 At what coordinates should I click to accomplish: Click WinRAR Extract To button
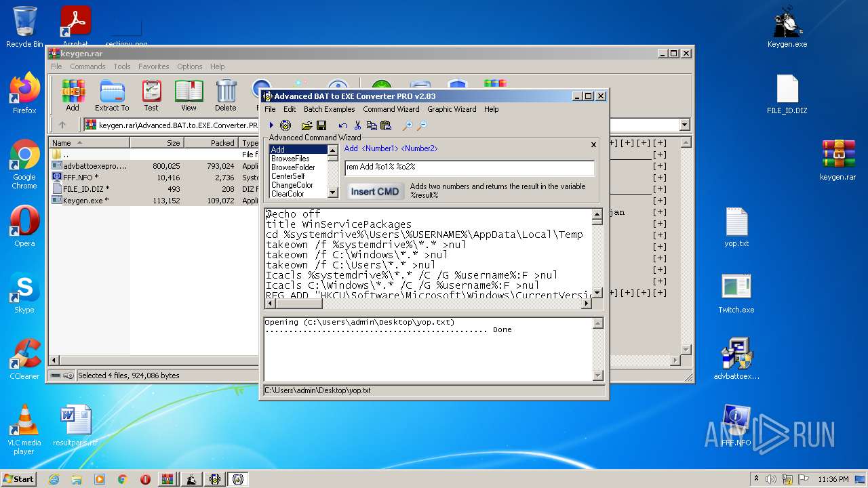point(112,96)
